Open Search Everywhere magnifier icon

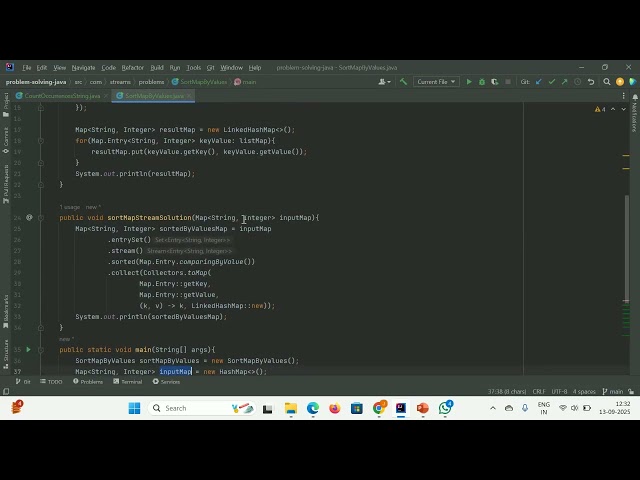pos(607,82)
